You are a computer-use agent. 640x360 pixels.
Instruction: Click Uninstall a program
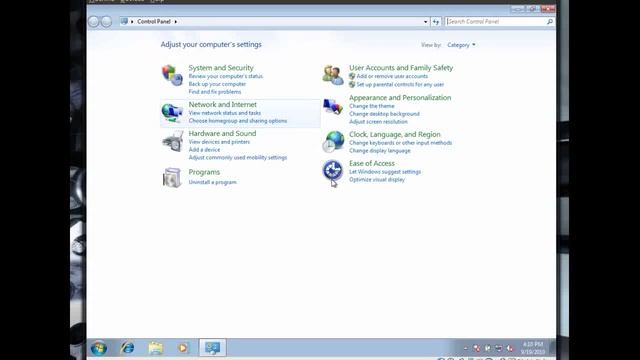[x=212, y=182]
